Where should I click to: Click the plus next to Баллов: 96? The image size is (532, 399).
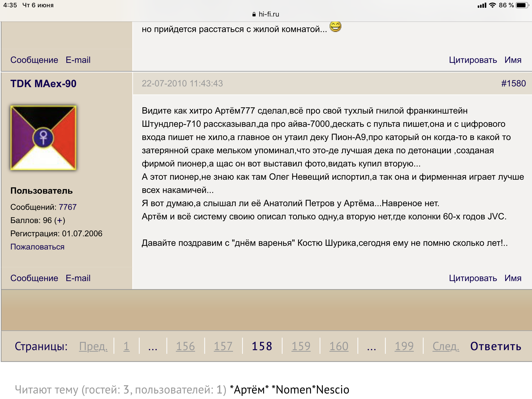click(60, 220)
